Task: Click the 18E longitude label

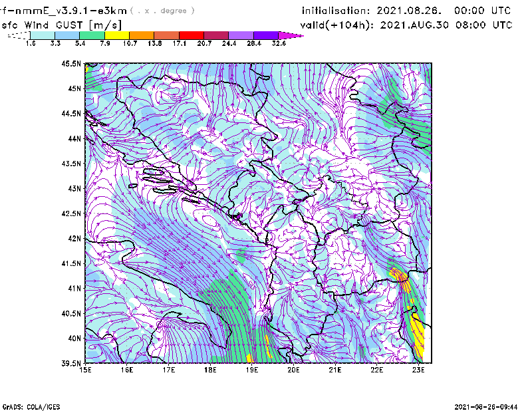Action: click(210, 370)
